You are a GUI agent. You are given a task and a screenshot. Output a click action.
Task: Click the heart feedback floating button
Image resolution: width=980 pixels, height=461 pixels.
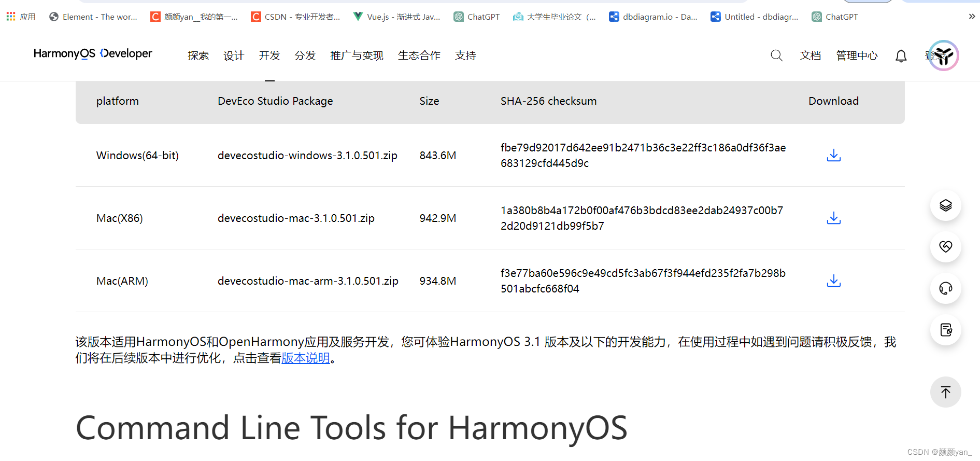(946, 247)
